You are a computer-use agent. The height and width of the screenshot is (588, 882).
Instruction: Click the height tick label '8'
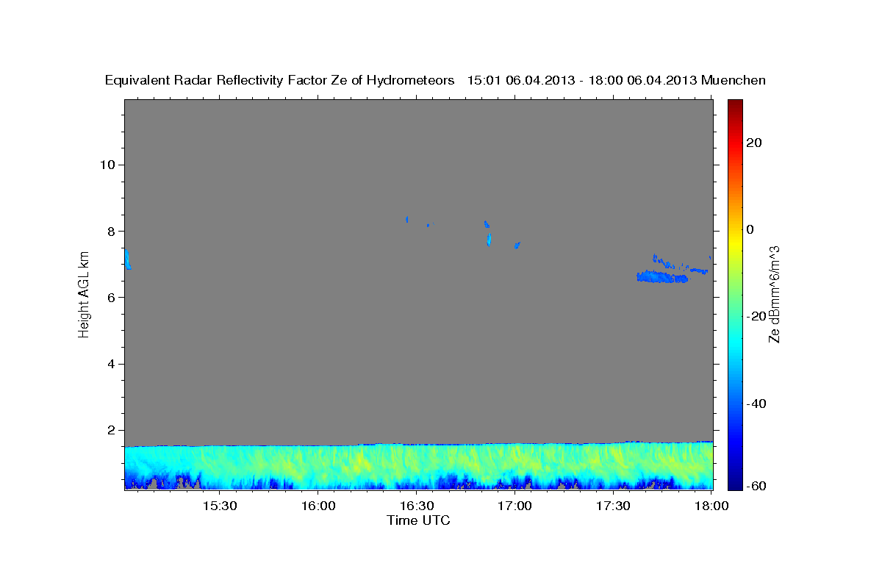[x=111, y=231]
